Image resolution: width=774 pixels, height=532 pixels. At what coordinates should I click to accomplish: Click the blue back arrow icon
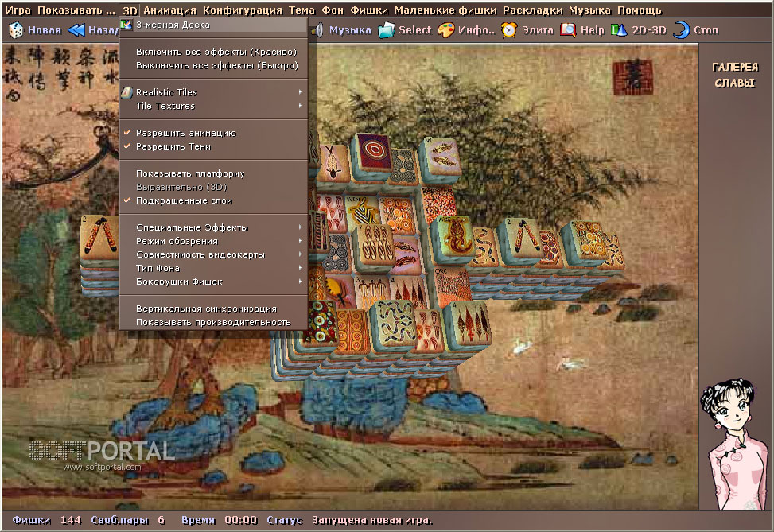pos(76,30)
